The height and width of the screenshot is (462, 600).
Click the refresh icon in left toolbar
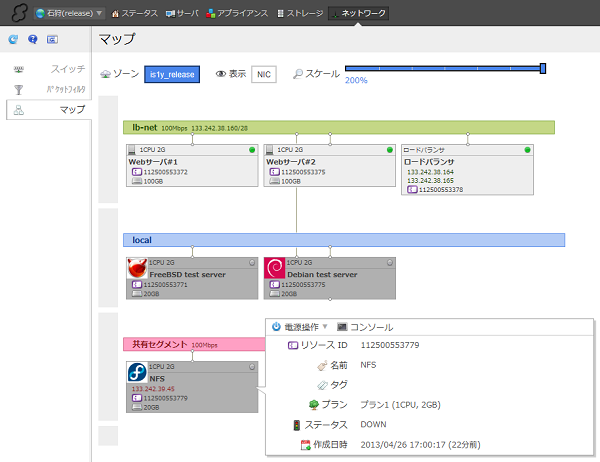click(x=13, y=40)
